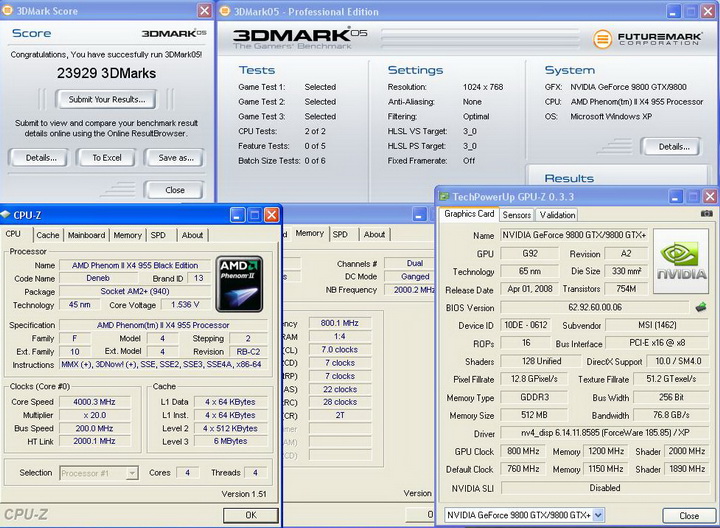Click the NVIDIA logo in GPU-Z
Screen dimensions: 720x528
pyautogui.click(x=680, y=261)
